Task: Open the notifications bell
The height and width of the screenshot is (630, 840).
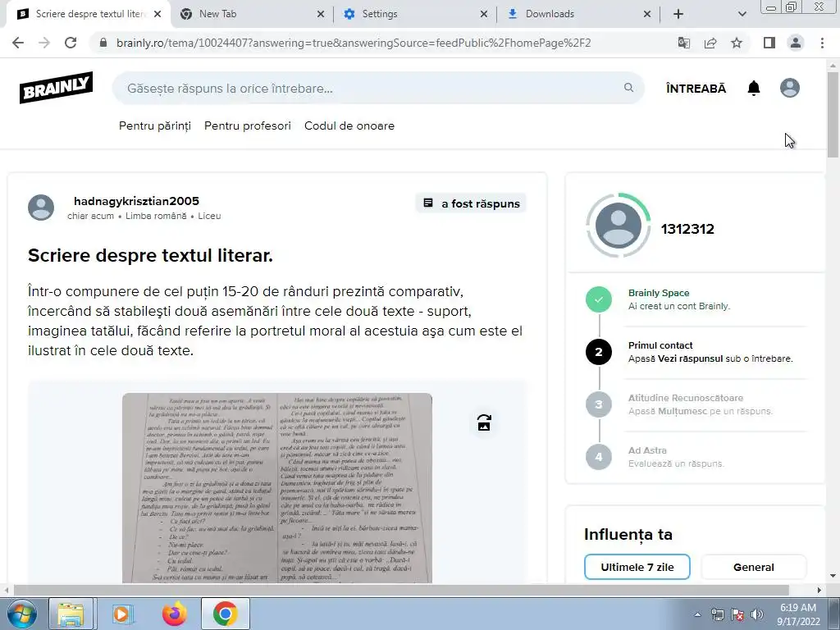Action: (x=754, y=88)
